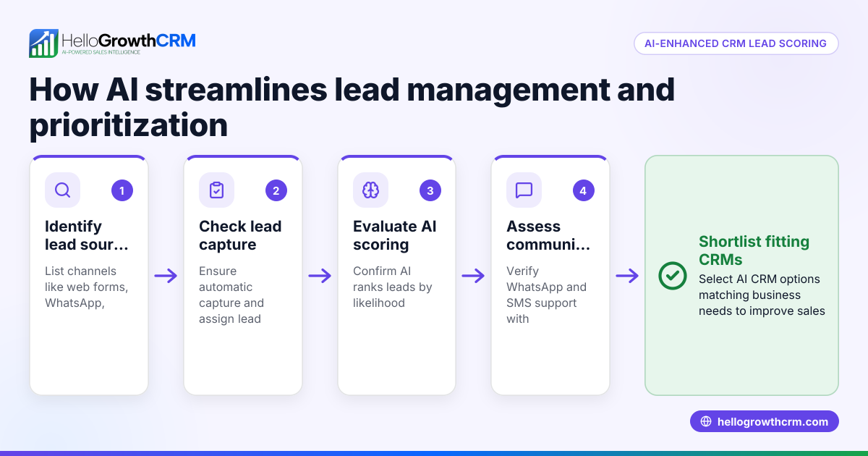Click the AI-Enhanced CRM Lead Scoring badge
The width and height of the screenshot is (868, 456).
coord(736,43)
